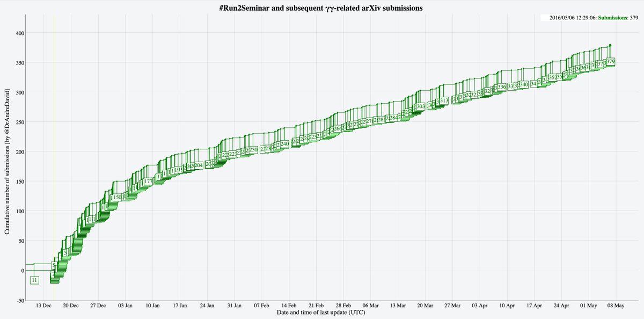This screenshot has height=319, width=644.
Task: Click the '20 Mar' x-axis tick label
Action: click(x=426, y=306)
